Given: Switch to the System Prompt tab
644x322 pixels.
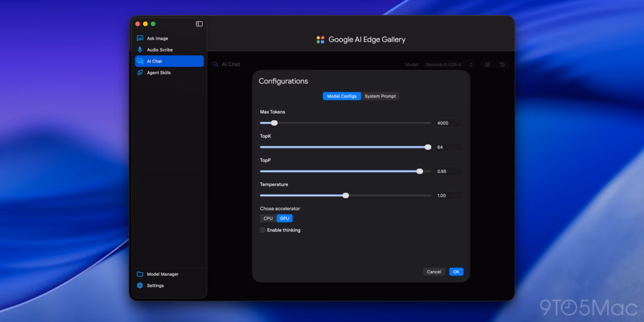Looking at the screenshot, I should pos(380,96).
